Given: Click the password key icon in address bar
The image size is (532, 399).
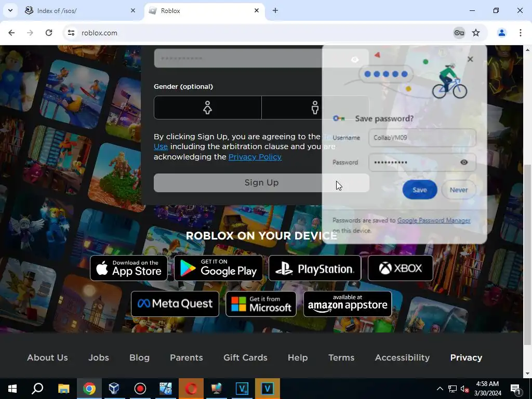Looking at the screenshot, I should tap(459, 33).
